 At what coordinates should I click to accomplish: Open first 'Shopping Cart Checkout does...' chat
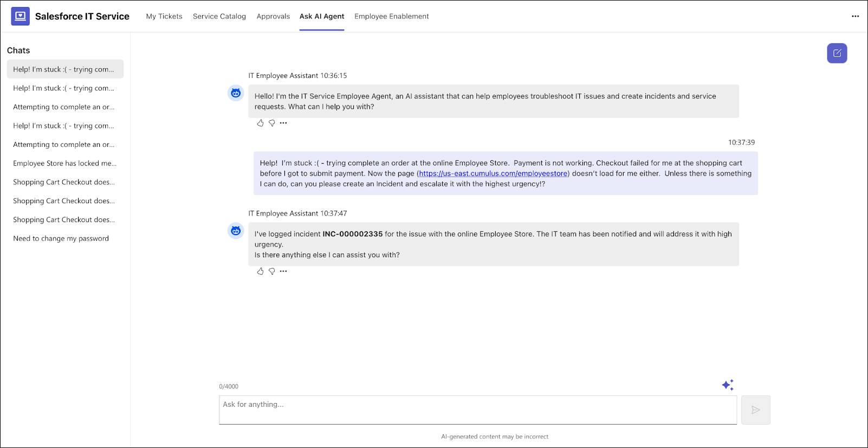(x=65, y=182)
